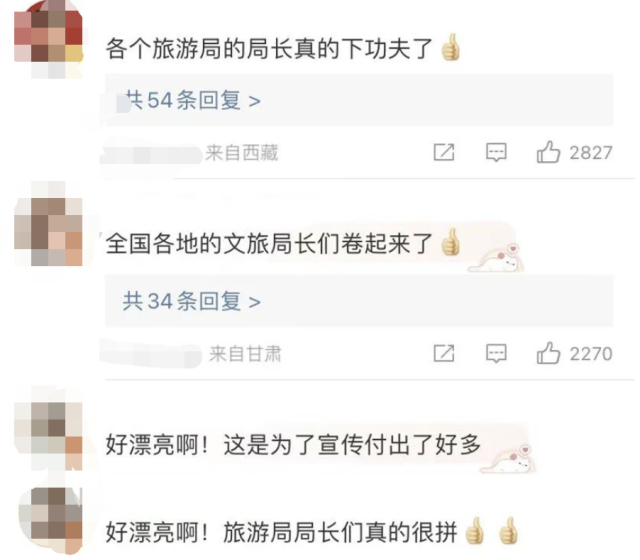
Task: Click comment text 各个旅游局的局长真的下功夫了
Action: click(269, 49)
